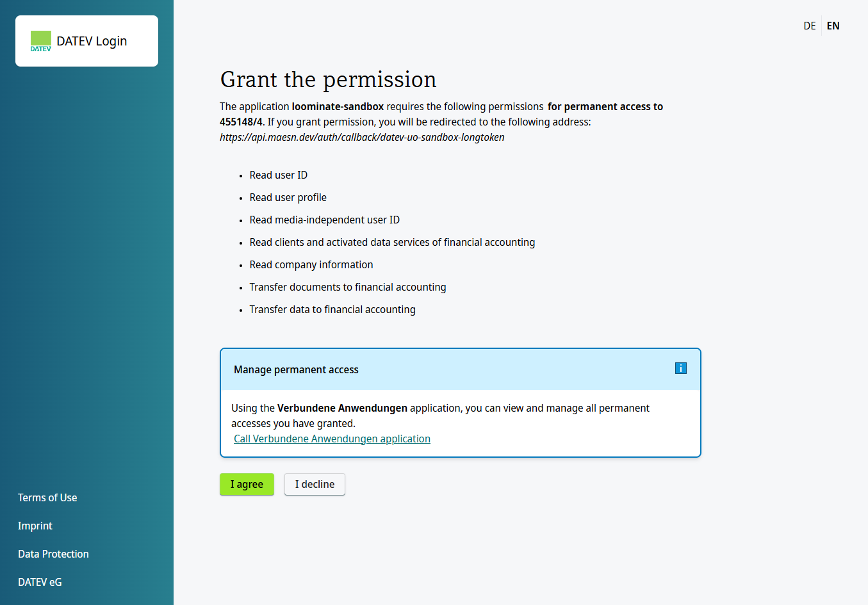Select the Read user ID permission item
868x605 pixels.
click(x=279, y=175)
